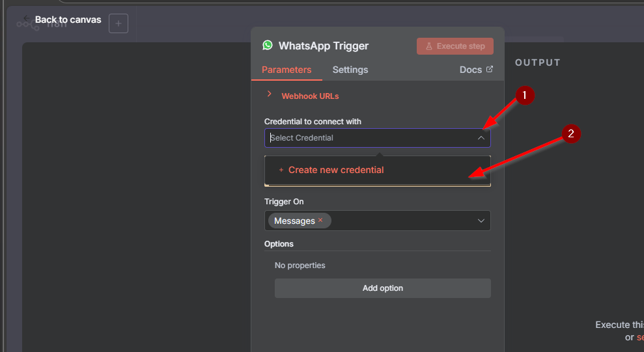
Task: Open the Docs link
Action: click(x=471, y=70)
